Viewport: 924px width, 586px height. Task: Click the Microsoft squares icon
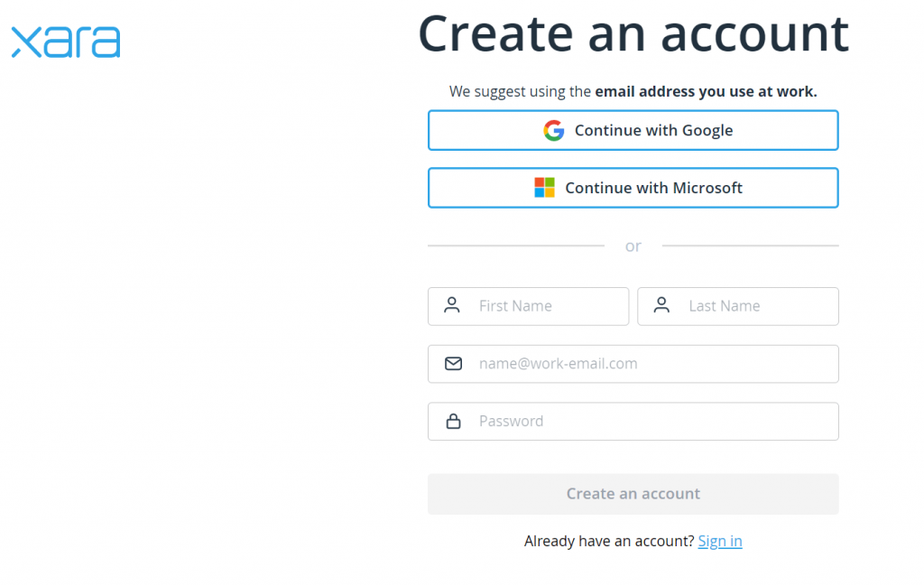tap(545, 188)
